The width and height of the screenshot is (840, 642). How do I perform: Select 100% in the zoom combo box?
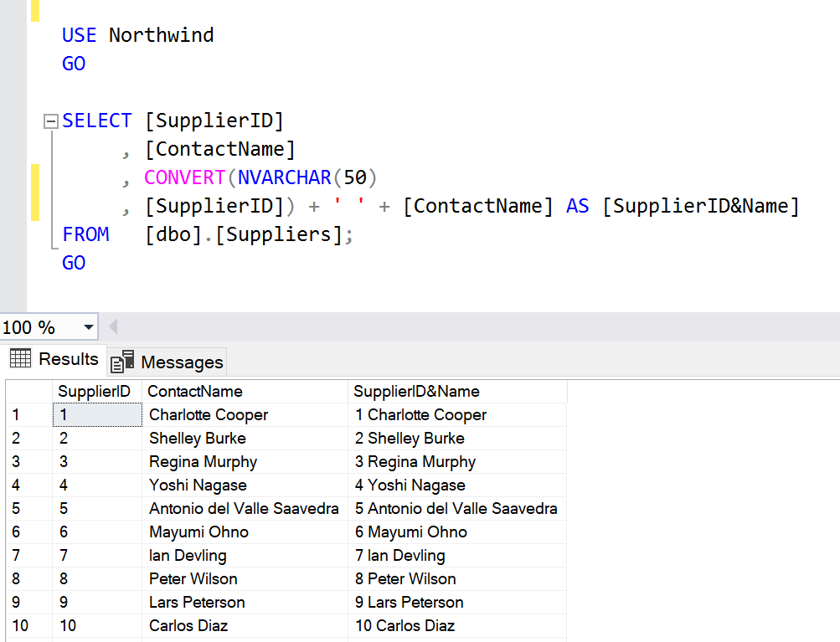33,326
